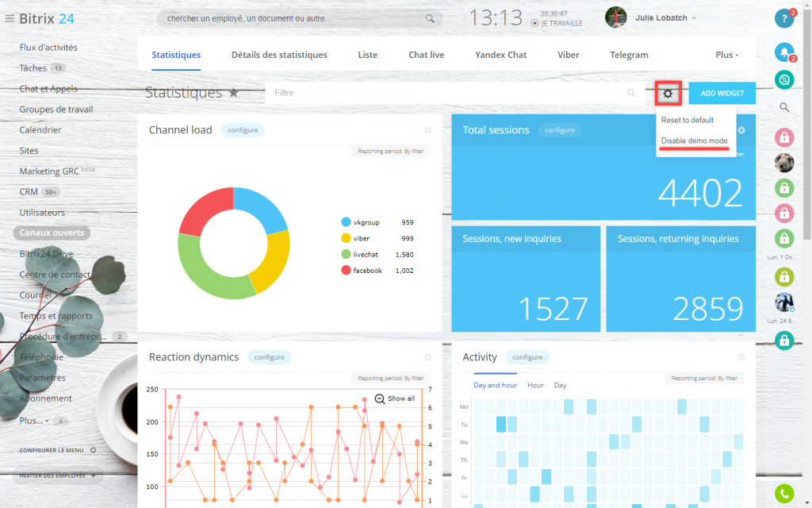Click configure next to Reaction dynamics
This screenshot has height=508, width=812.
click(x=270, y=357)
